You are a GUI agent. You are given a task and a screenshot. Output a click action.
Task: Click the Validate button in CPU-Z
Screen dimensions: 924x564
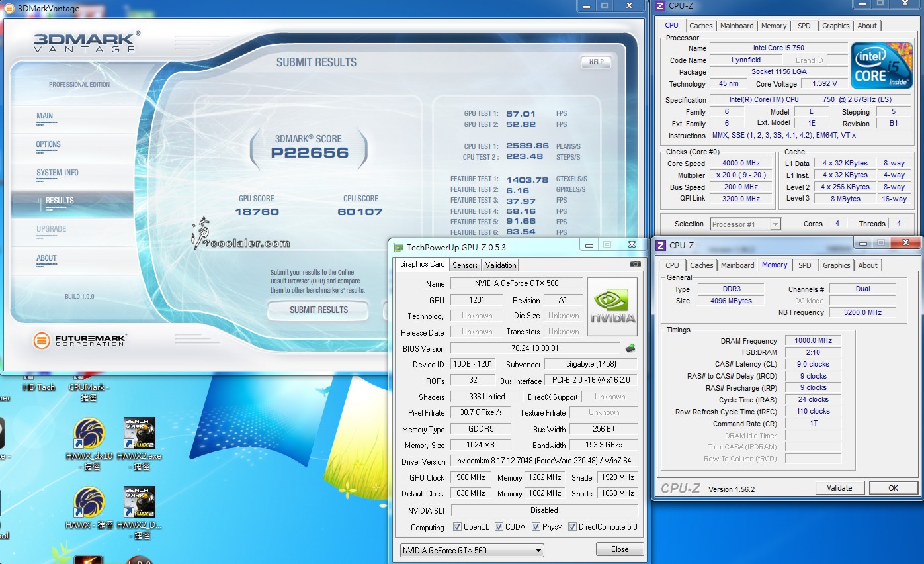839,488
